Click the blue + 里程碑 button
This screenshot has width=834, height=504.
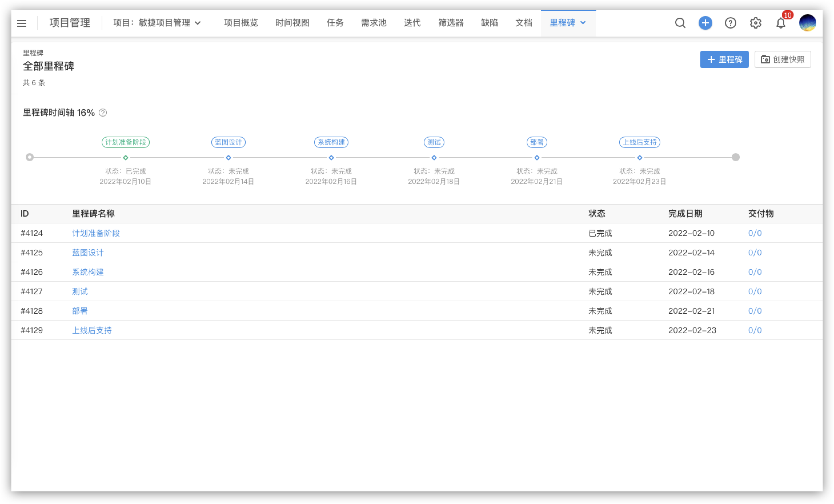pyautogui.click(x=724, y=60)
